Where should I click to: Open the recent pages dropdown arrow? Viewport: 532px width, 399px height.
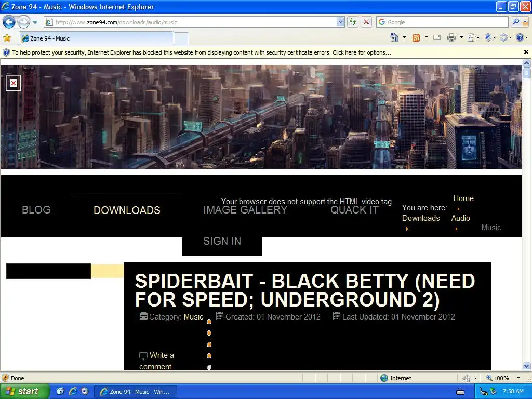[35, 22]
